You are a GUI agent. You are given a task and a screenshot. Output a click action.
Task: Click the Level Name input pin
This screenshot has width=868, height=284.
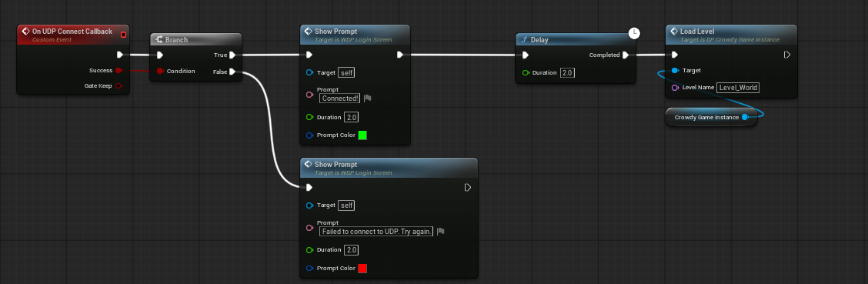[x=675, y=88]
